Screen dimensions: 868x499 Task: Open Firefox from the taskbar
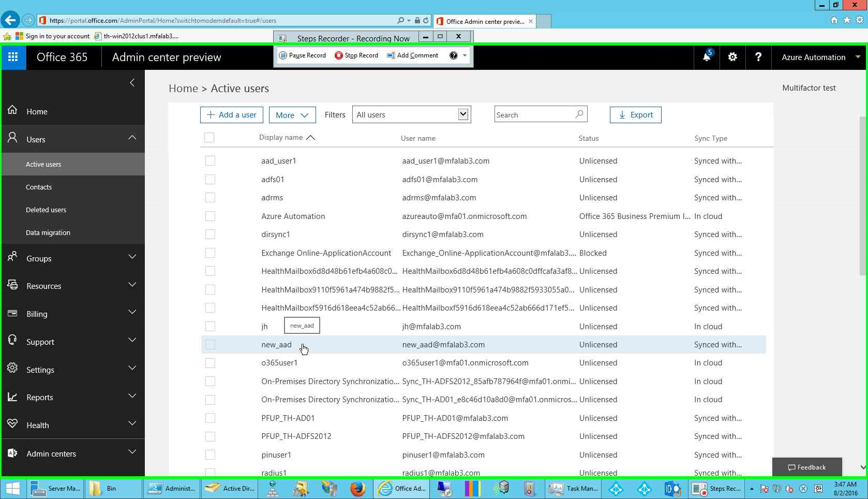tap(357, 488)
